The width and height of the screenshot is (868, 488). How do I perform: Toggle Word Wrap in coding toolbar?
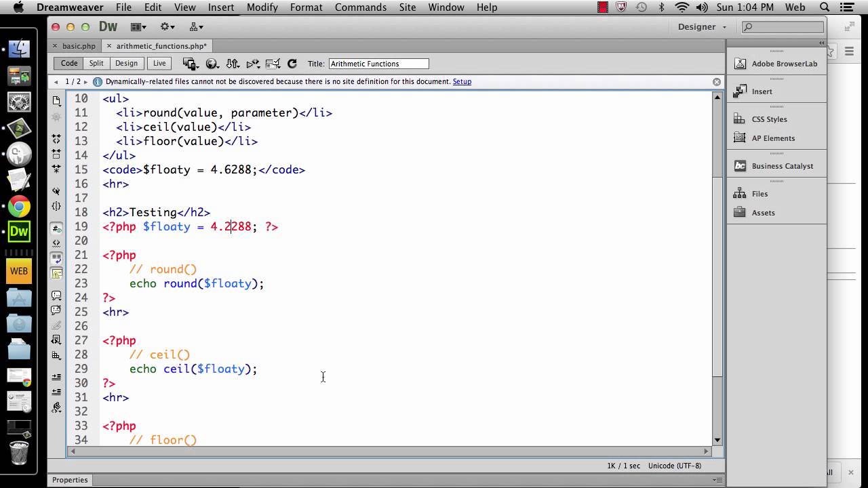(x=56, y=258)
